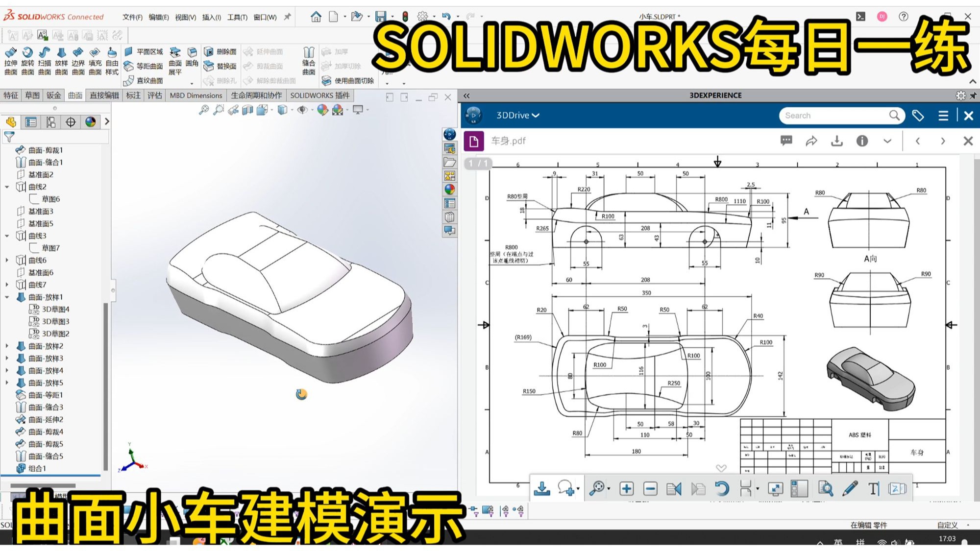Click the comment icon for 车身.pdf
The height and width of the screenshot is (551, 980).
(786, 141)
